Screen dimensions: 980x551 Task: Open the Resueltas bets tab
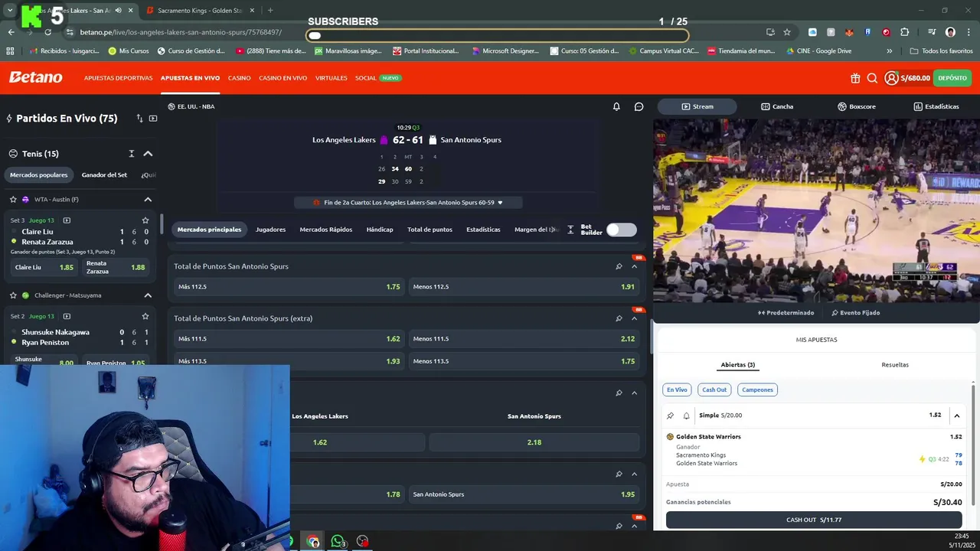point(895,365)
